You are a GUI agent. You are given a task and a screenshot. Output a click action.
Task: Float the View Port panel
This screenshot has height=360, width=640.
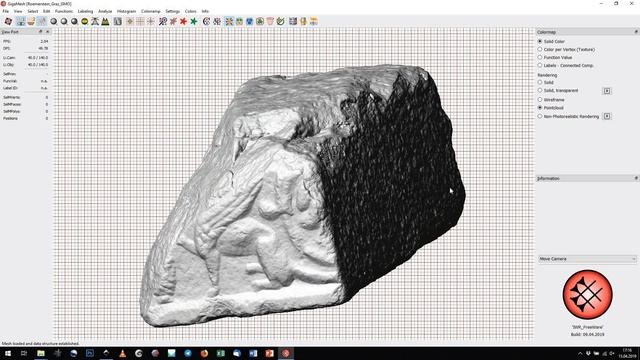(40, 31)
